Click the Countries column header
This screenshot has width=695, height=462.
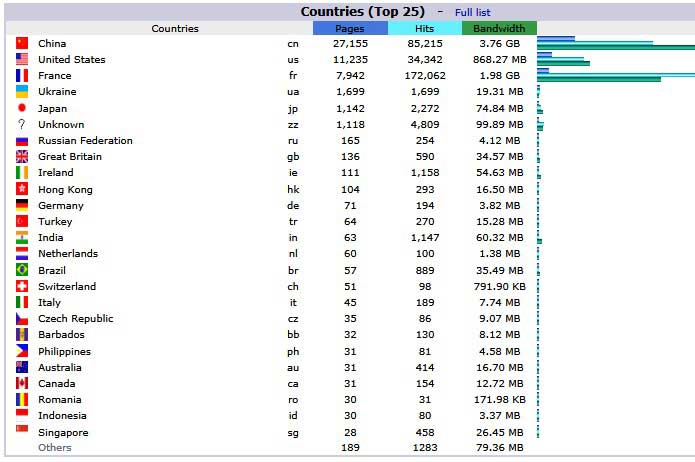click(x=175, y=28)
